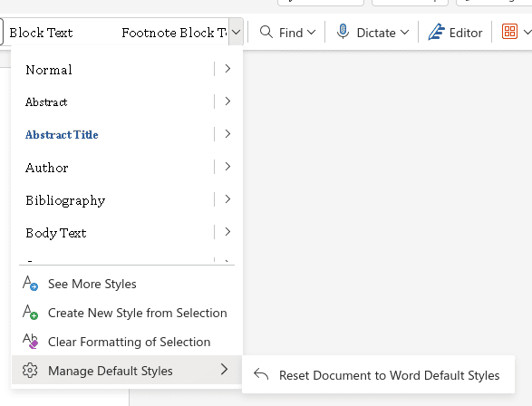Collapse the styles gallery dropdown arrow
532x406 pixels.
[237, 33]
